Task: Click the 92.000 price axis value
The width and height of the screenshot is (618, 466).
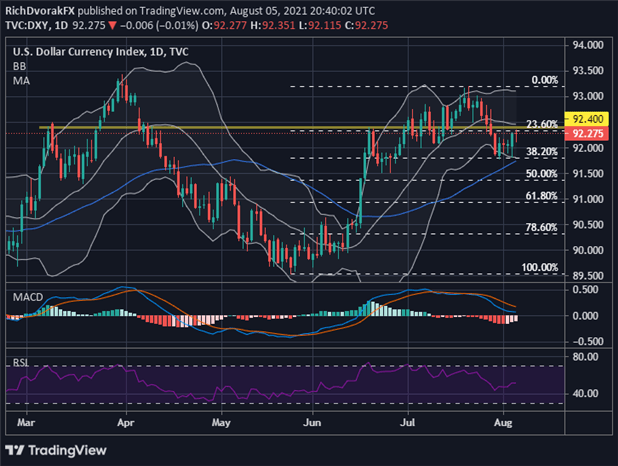Action: point(588,148)
